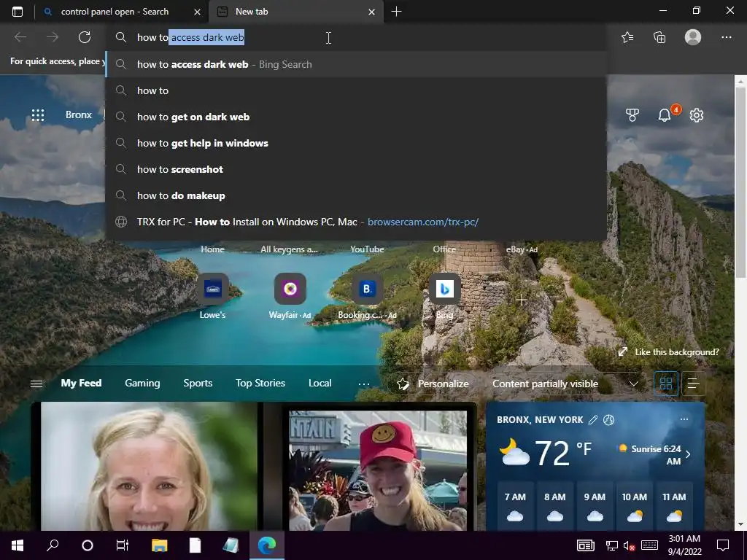The height and width of the screenshot is (560, 747).
Task: Open the Gaming feed tab
Action: [142, 384]
